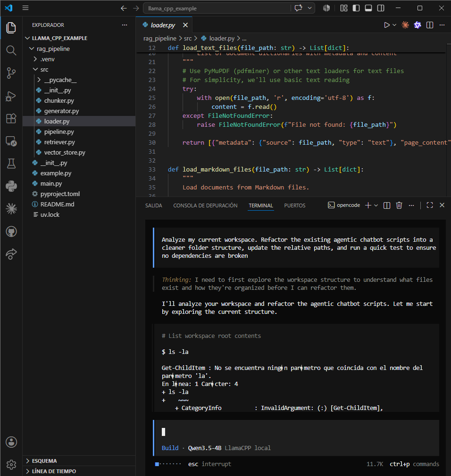Open the Remote Explorer view
The width and height of the screenshot is (451, 476).
(x=11, y=141)
